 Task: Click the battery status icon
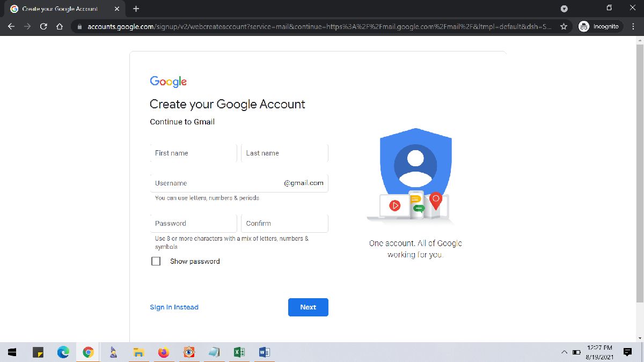pos(577,352)
